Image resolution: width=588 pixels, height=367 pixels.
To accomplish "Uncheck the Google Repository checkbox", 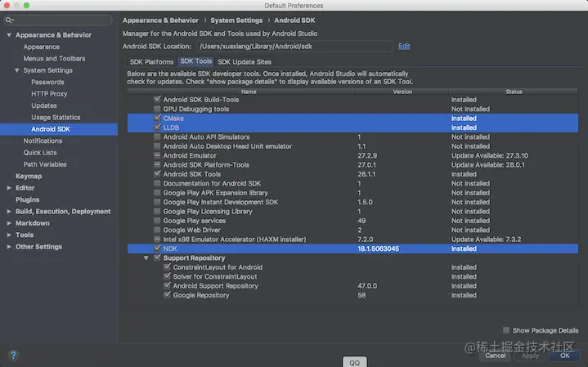I will [x=168, y=294].
